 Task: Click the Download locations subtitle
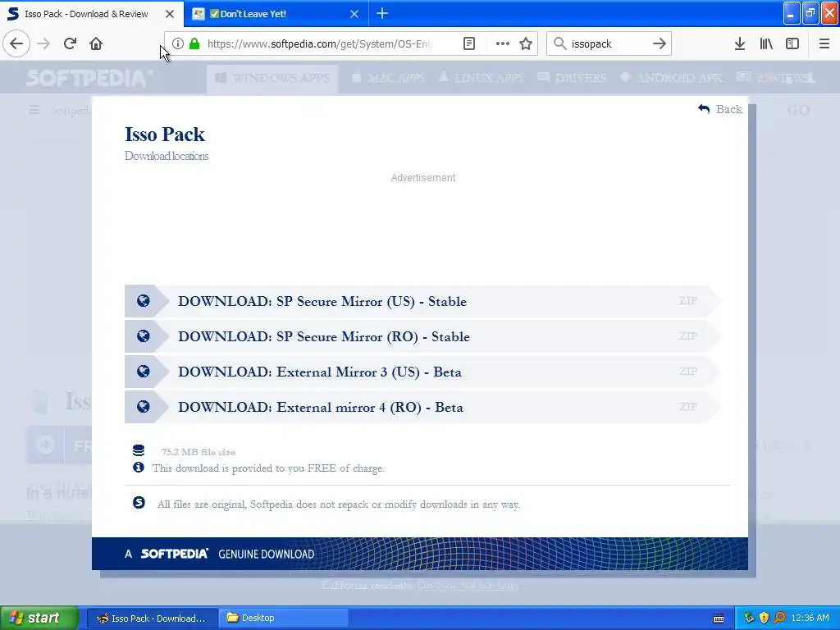(167, 156)
